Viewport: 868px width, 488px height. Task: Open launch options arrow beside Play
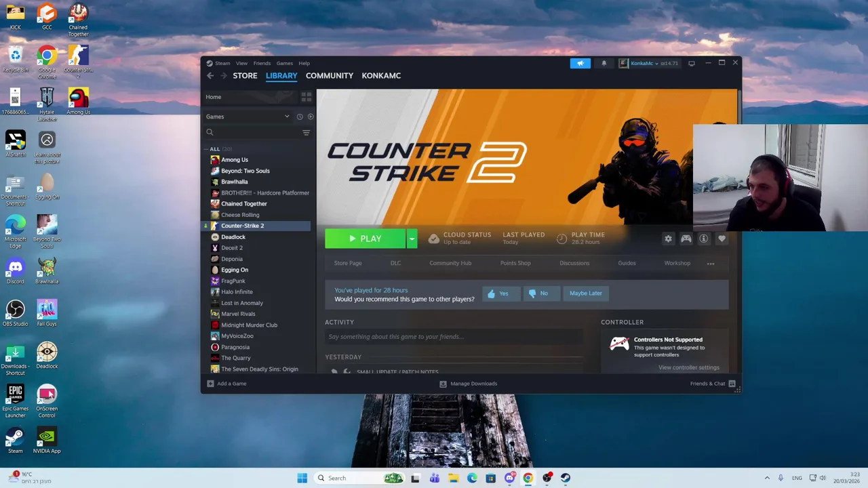[412, 239]
